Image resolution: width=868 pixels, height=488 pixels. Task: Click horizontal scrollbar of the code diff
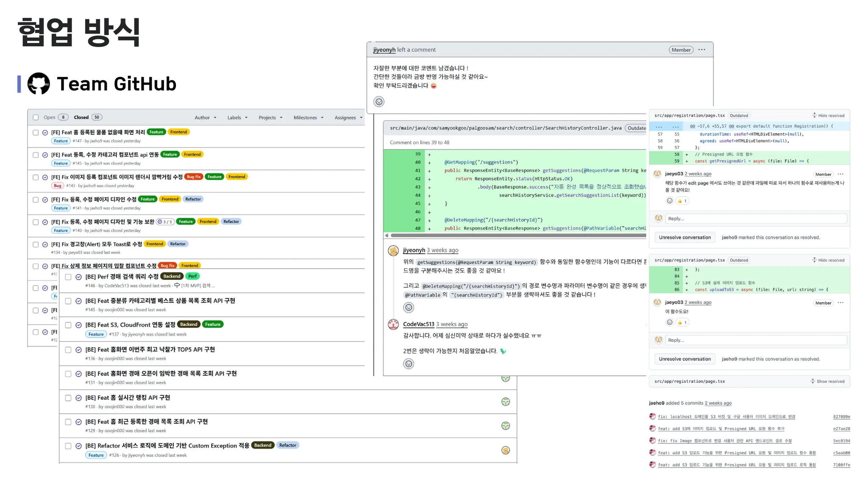coord(518,236)
